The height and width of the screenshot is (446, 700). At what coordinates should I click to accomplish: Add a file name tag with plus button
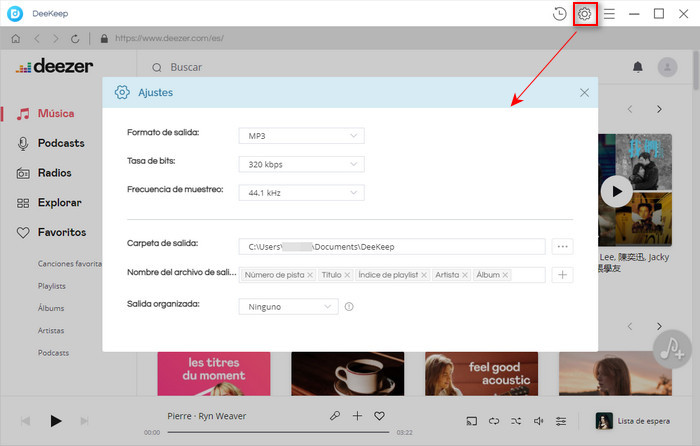pyautogui.click(x=562, y=275)
